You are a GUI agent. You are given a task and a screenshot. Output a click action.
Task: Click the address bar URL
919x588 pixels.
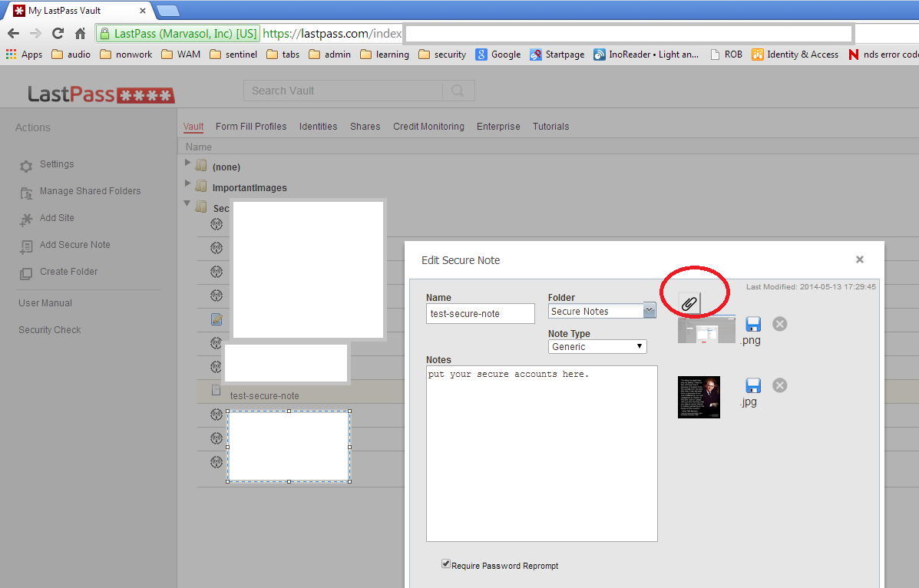click(332, 34)
